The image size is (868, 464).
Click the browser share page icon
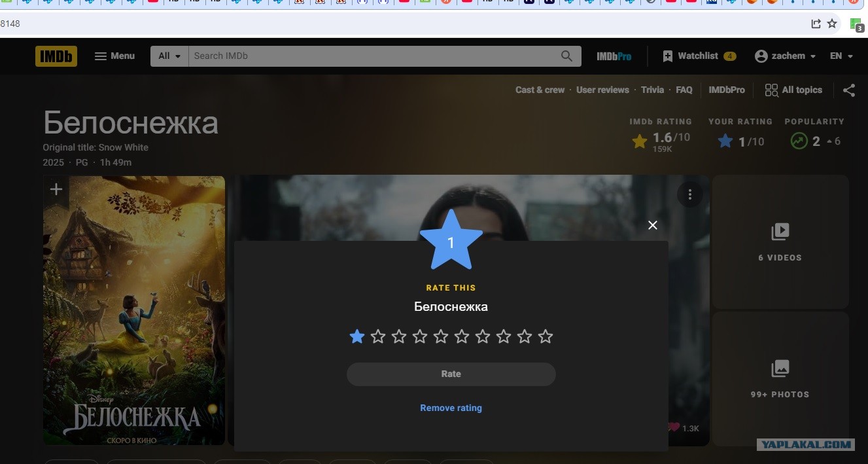816,24
